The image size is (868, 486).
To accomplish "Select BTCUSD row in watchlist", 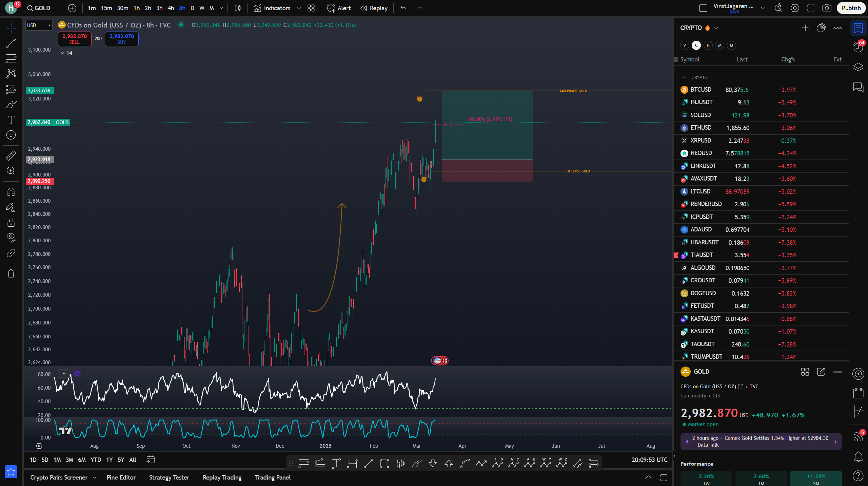I will [701, 90].
